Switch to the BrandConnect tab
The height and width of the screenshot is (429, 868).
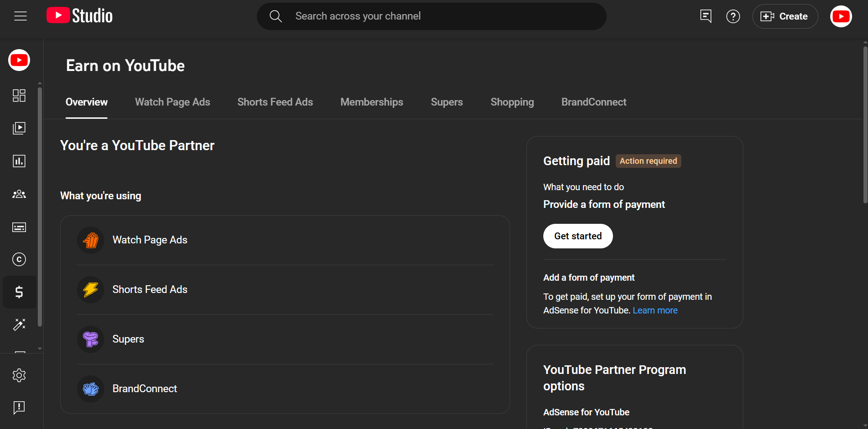click(x=594, y=102)
